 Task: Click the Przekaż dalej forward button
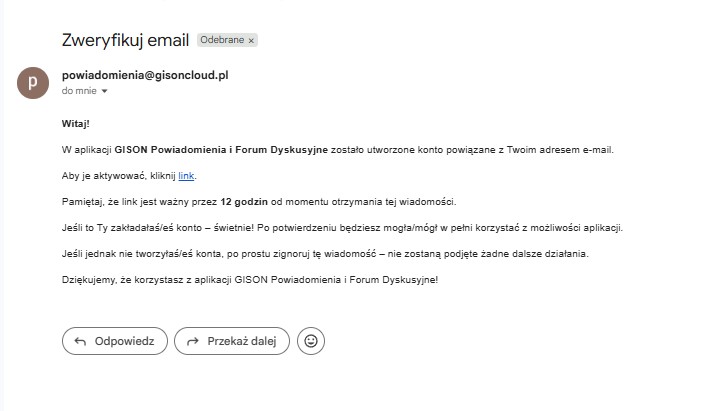231,341
